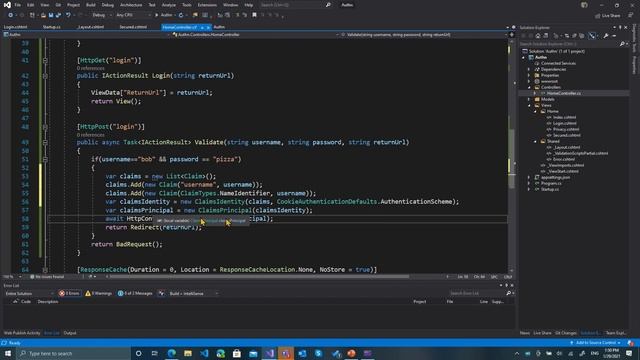Expand the wwwroot node
The width and height of the screenshot is (640, 360).
529,81
